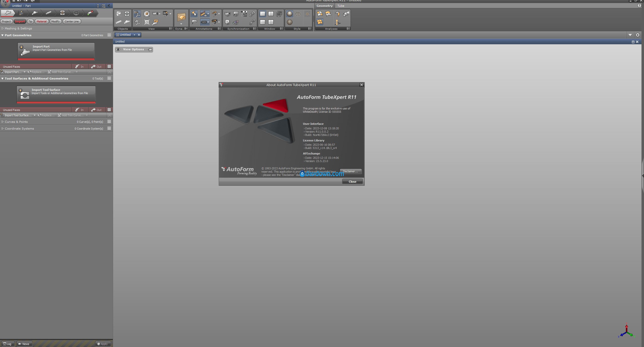Open the Log panel button

click(x=7, y=344)
